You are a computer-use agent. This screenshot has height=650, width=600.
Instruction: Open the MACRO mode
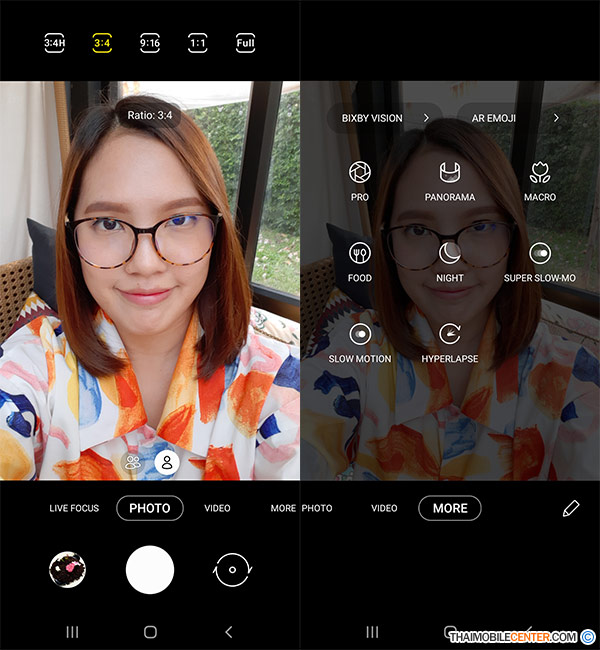tap(540, 181)
